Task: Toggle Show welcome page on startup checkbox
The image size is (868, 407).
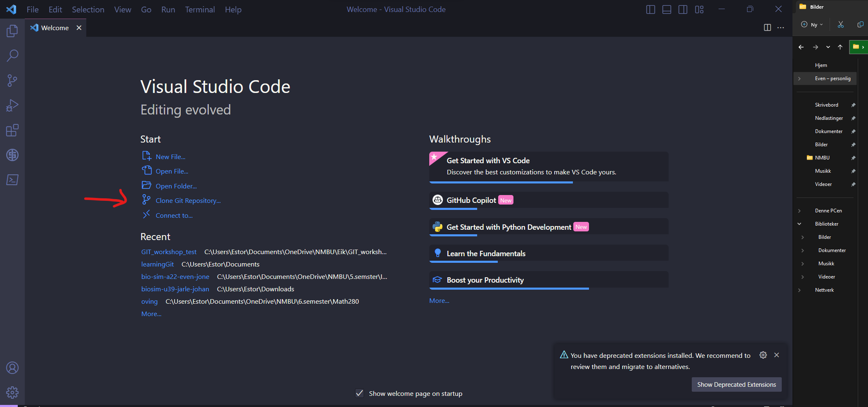Action: (x=359, y=393)
